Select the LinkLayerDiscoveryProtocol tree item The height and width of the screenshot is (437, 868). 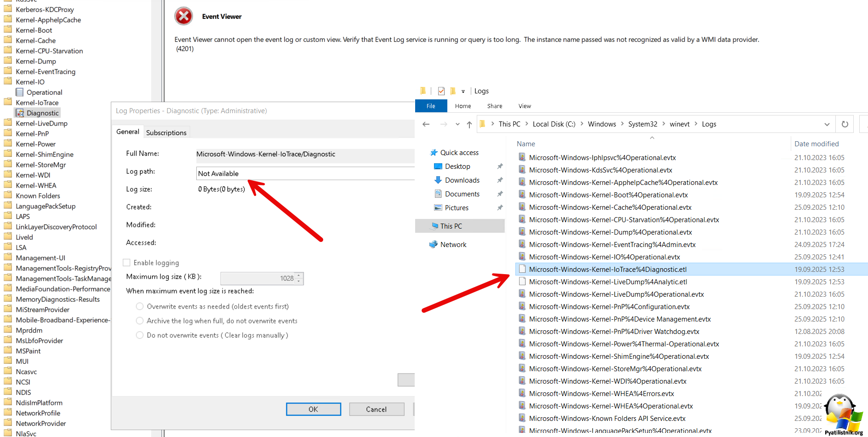click(x=56, y=227)
